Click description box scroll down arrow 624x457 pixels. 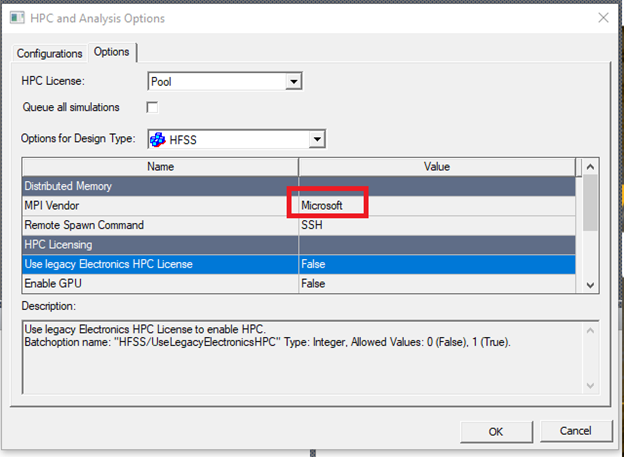590,386
